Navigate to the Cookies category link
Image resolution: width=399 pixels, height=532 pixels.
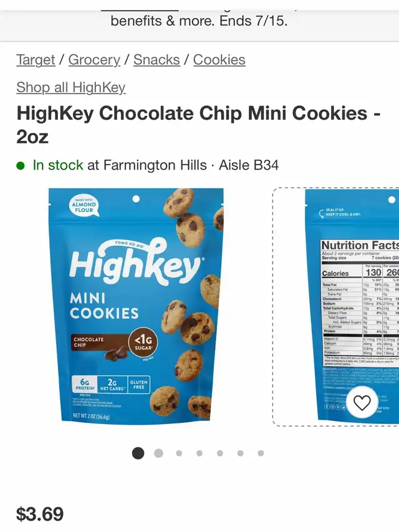coord(219,60)
